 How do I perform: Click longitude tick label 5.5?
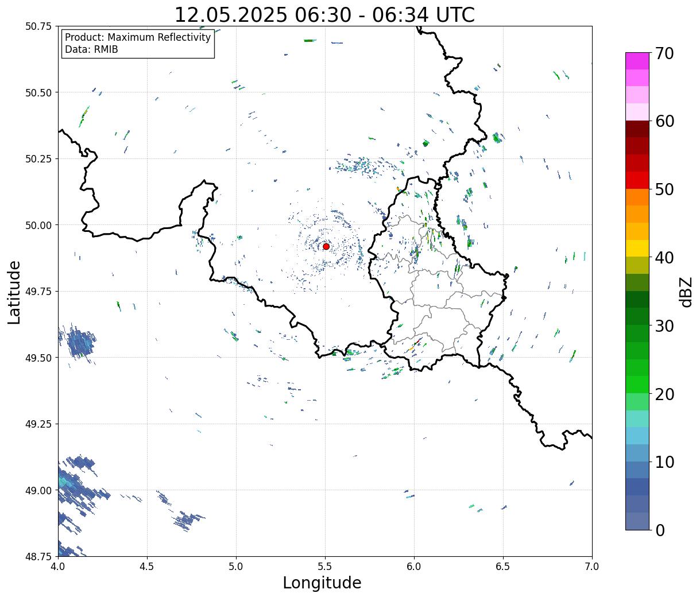coord(325,567)
